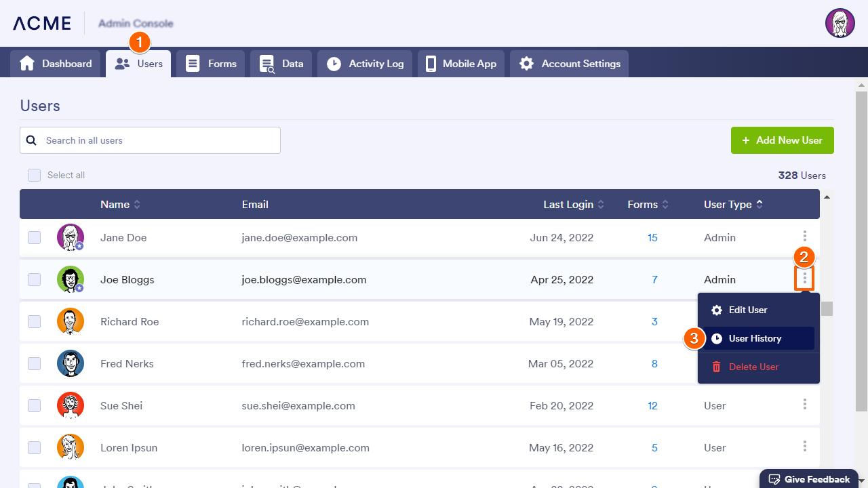The image size is (868, 488).
Task: Click Richard Roe's avatar image
Action: point(71,321)
